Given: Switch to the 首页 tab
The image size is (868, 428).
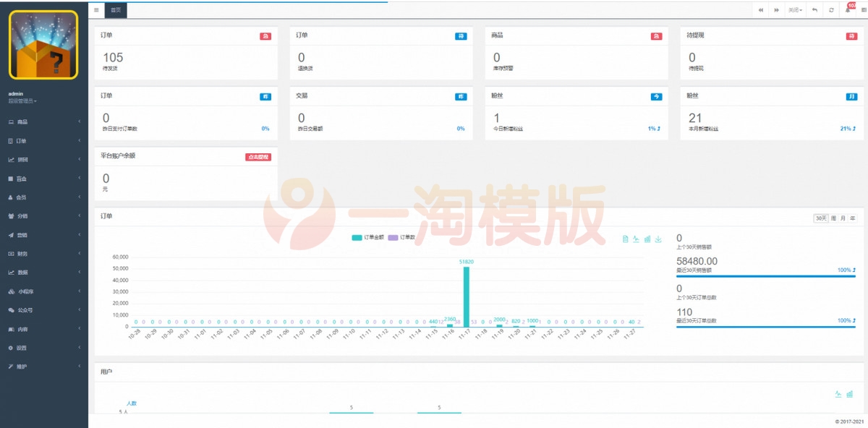Looking at the screenshot, I should pos(114,10).
